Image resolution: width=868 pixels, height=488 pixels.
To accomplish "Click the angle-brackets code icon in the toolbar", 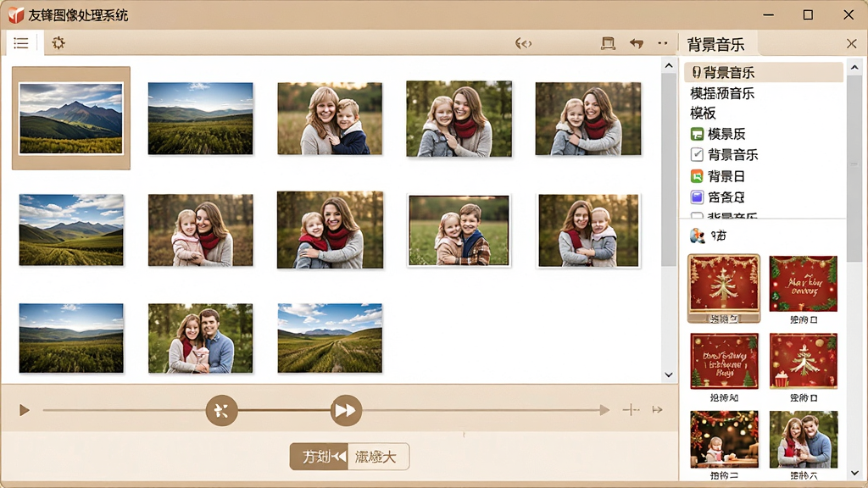I will (523, 43).
